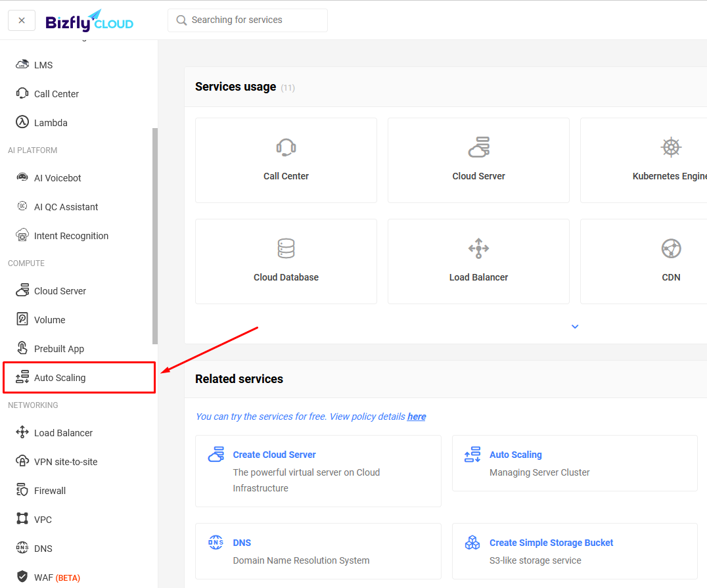
Task: Open the AI QC Assistant icon
Action: [22, 206]
